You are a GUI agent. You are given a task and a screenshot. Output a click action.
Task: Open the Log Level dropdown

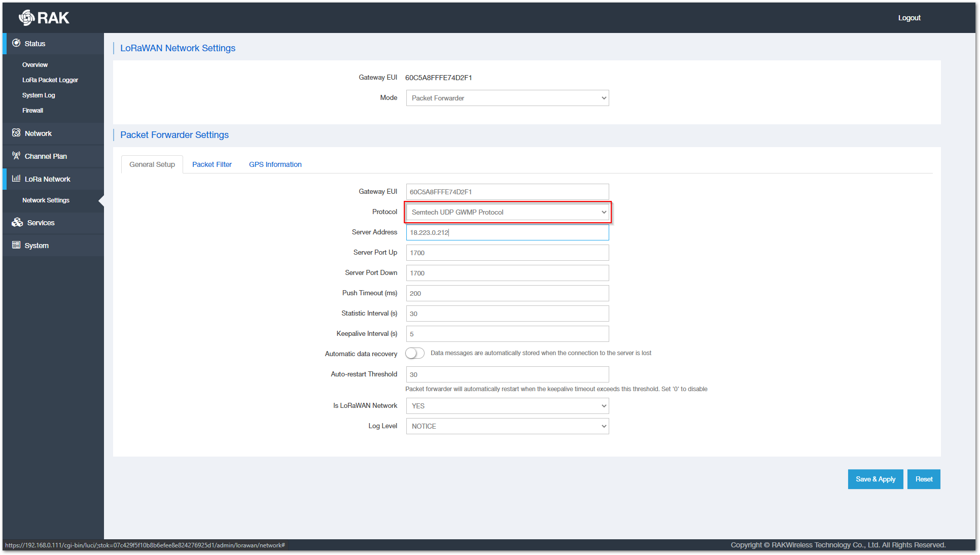[507, 426]
